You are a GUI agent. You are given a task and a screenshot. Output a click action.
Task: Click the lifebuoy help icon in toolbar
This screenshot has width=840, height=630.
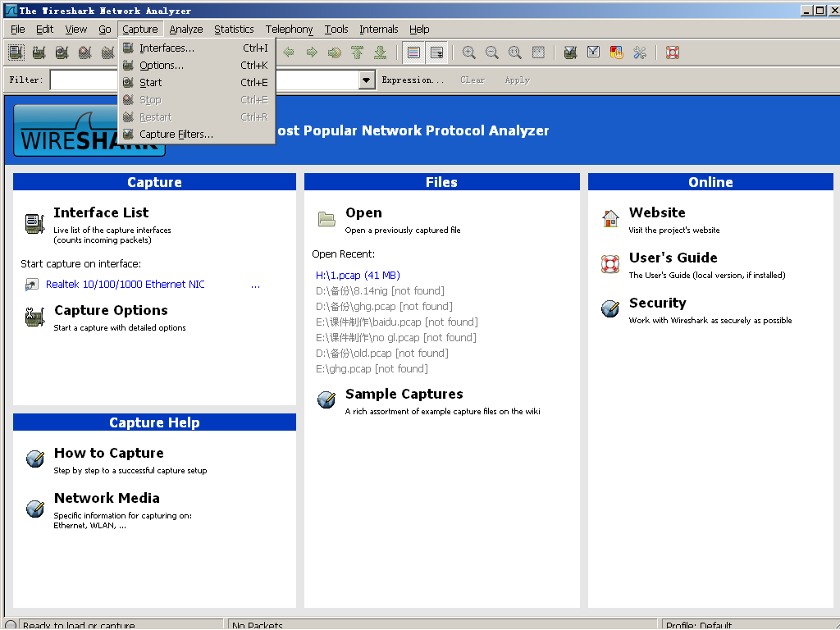coord(673,52)
